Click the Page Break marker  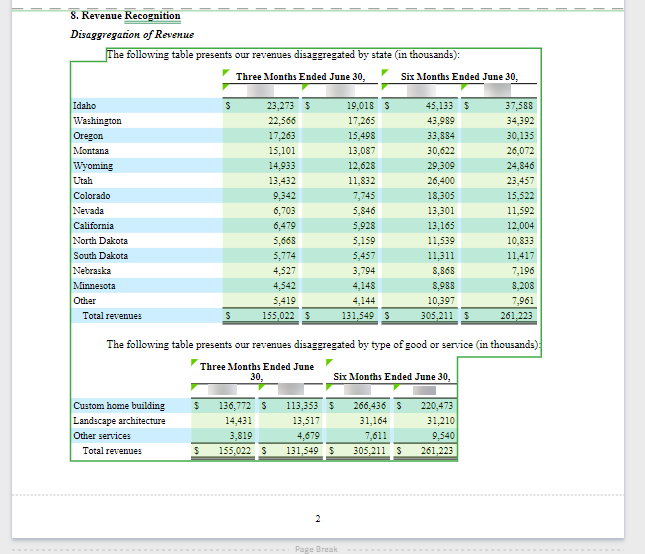pos(317,549)
